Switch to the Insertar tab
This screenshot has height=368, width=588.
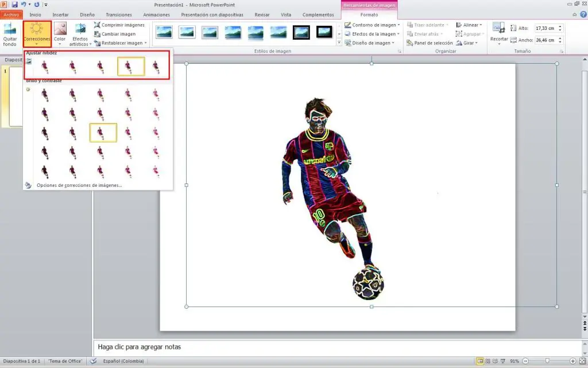click(x=60, y=14)
